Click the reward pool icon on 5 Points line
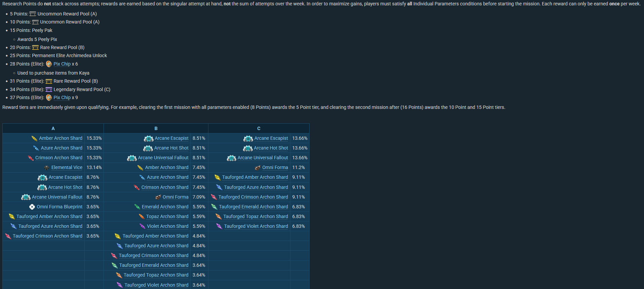644x289 pixels. click(33, 14)
